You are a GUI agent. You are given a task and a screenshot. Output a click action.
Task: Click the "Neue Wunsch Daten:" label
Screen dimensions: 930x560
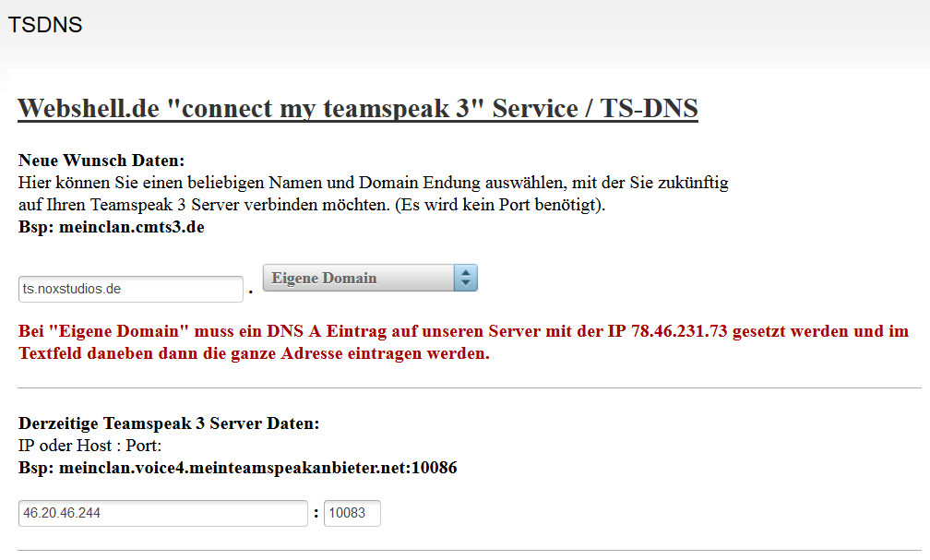point(101,161)
